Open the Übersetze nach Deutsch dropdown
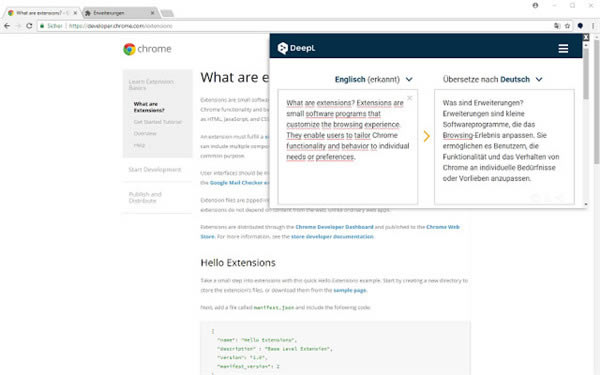 click(x=492, y=79)
